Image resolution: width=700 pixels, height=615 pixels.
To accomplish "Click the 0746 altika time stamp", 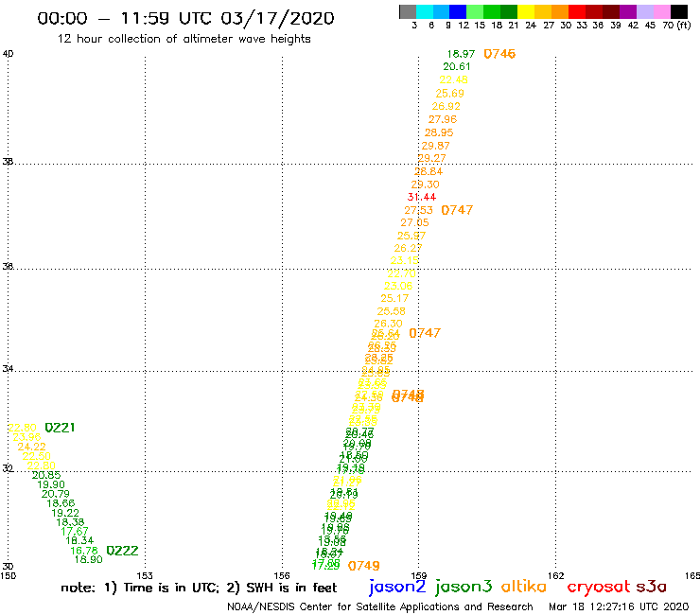I will pos(499,54).
